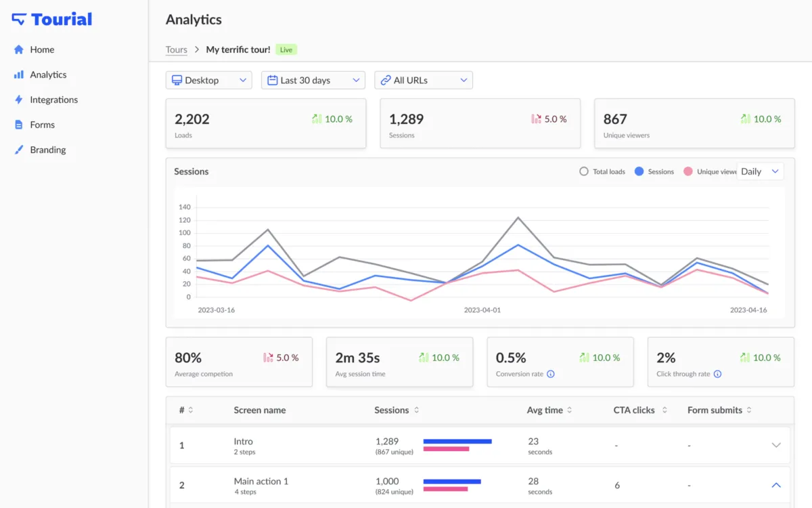Toggle the Unique viewers chart series

pyautogui.click(x=710, y=171)
